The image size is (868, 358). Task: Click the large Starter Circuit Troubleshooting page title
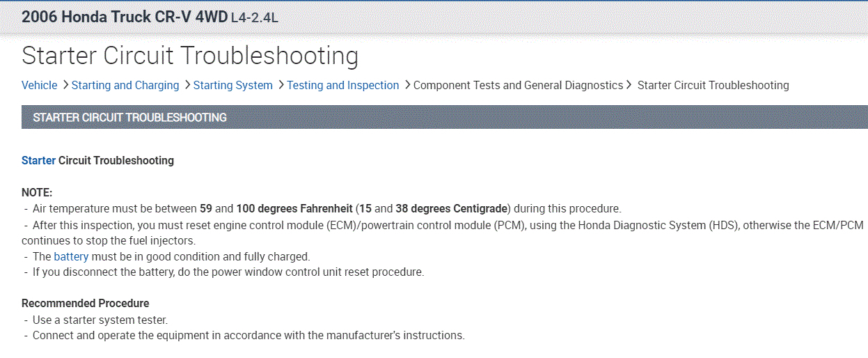[x=190, y=56]
